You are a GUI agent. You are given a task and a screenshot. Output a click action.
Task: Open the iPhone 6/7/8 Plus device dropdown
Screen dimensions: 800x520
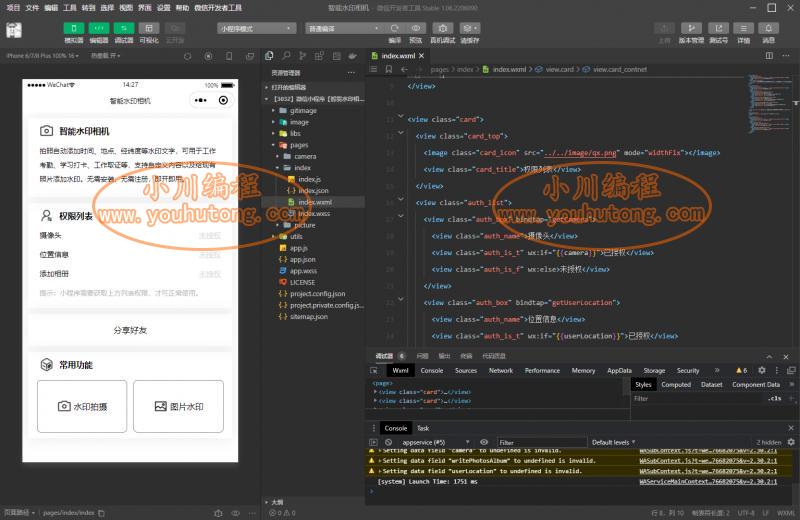click(43, 56)
